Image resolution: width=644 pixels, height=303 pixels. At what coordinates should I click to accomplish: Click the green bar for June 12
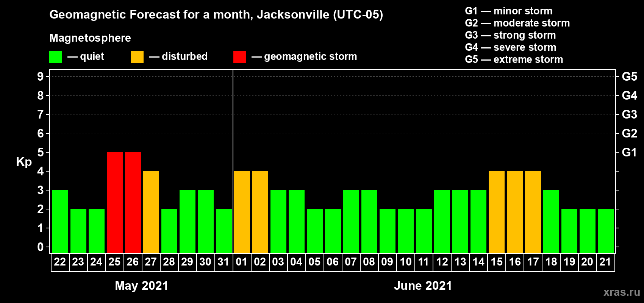442,222
